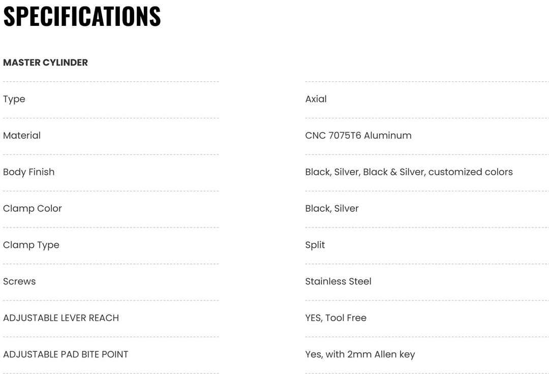Click the Clamp Type label
This screenshot has height=392, width=549.
pyautogui.click(x=31, y=245)
